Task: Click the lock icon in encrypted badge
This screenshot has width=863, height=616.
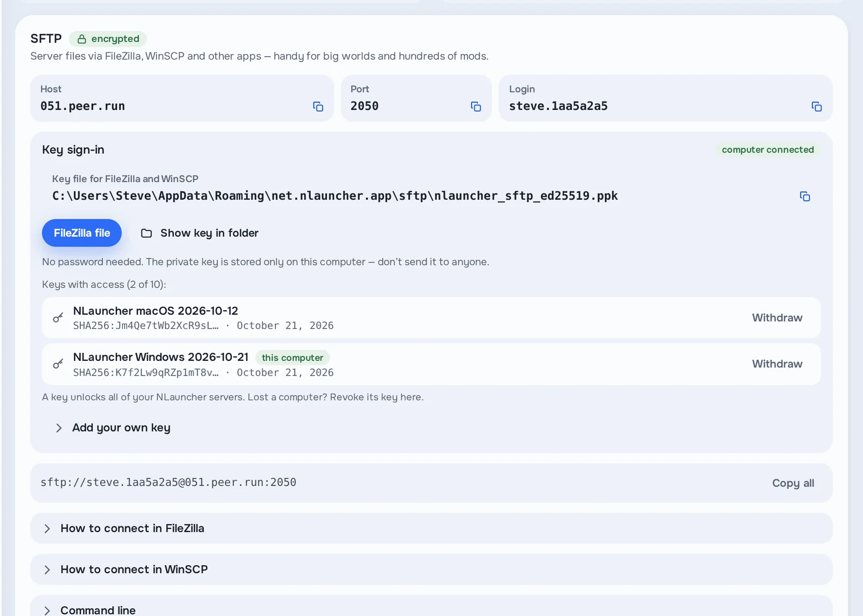Action: pyautogui.click(x=82, y=39)
